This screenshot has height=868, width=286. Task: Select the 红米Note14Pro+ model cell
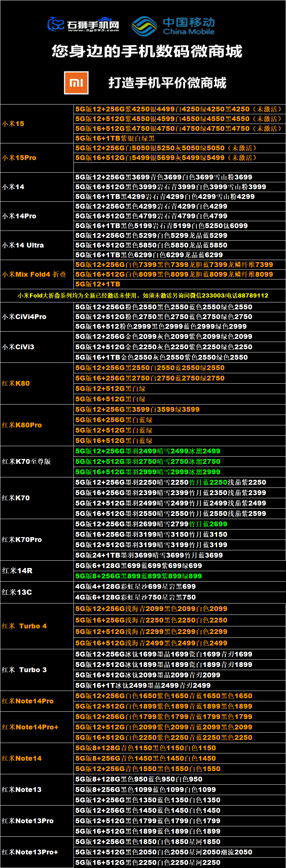point(30,727)
